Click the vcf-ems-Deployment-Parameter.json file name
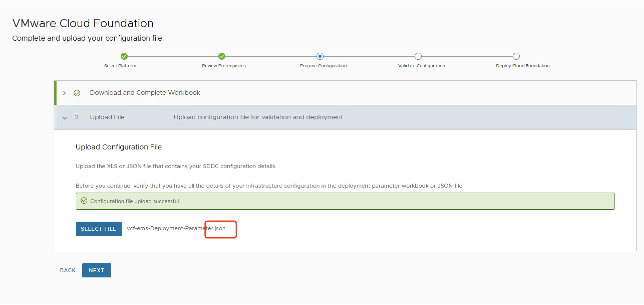644x305 pixels. pyautogui.click(x=176, y=228)
